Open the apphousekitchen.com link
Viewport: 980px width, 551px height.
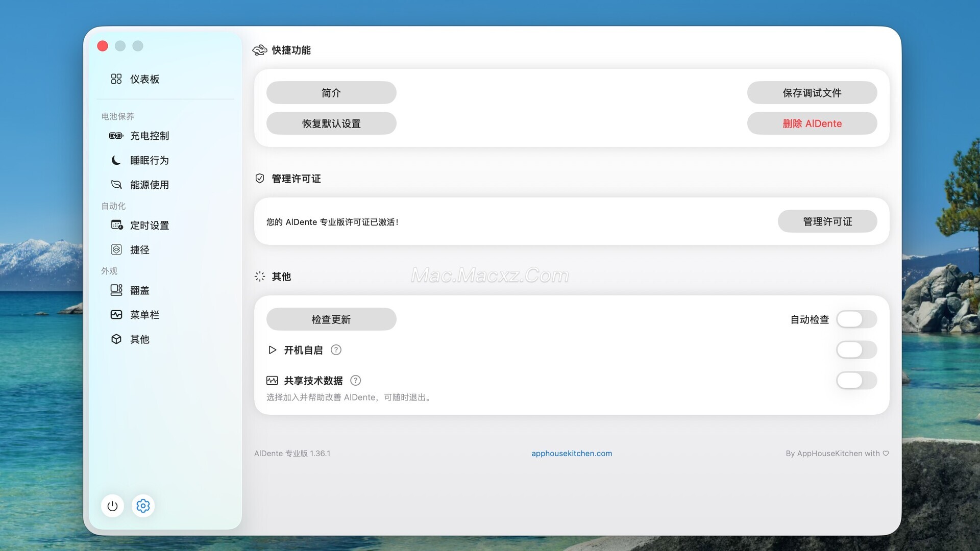tap(571, 454)
